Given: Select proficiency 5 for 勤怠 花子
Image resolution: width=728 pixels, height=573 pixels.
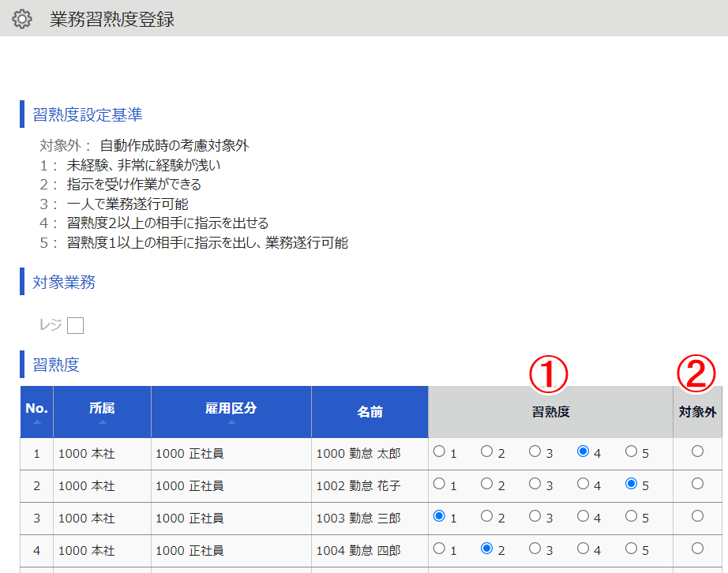Looking at the screenshot, I should (x=631, y=484).
